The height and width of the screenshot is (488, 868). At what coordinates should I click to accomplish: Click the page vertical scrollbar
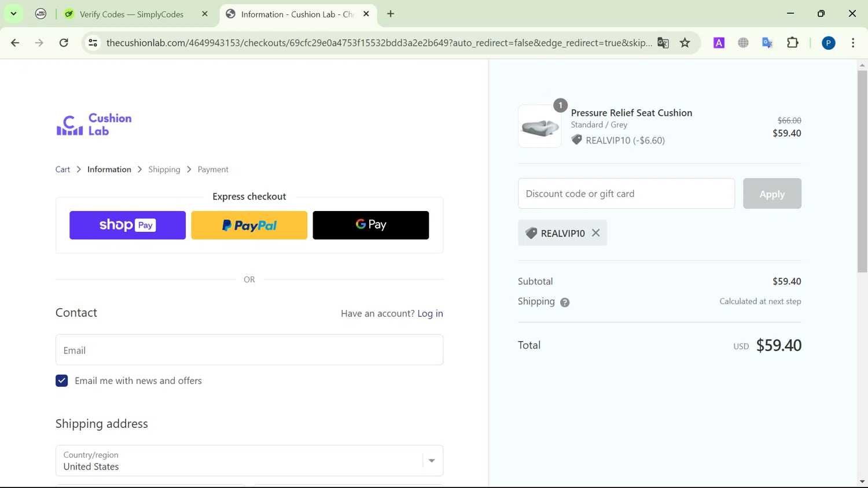point(862,171)
